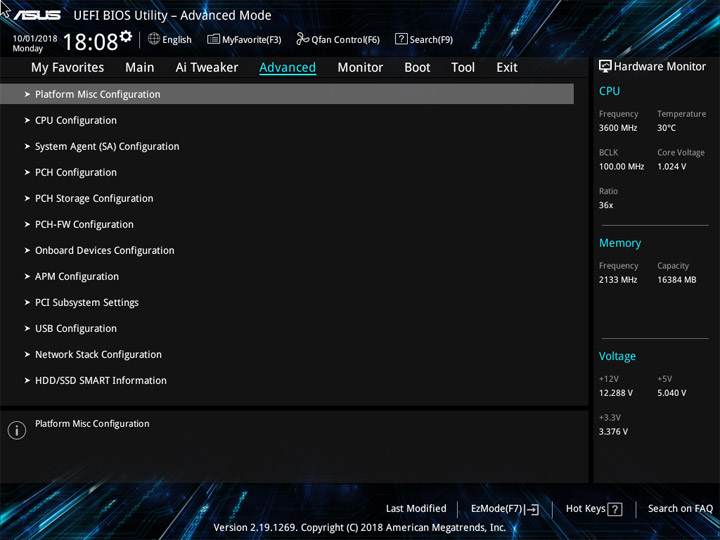This screenshot has width=720, height=540.
Task: Click Core Voltage value 1.024 V
Action: point(671,166)
